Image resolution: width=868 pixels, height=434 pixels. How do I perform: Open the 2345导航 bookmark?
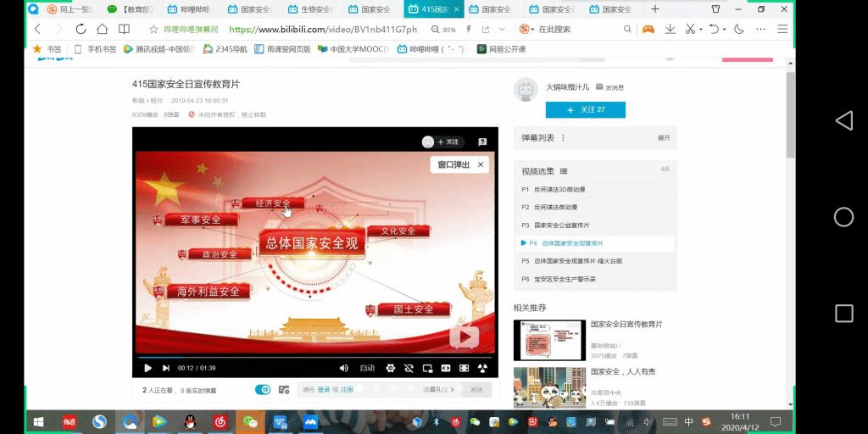point(225,49)
